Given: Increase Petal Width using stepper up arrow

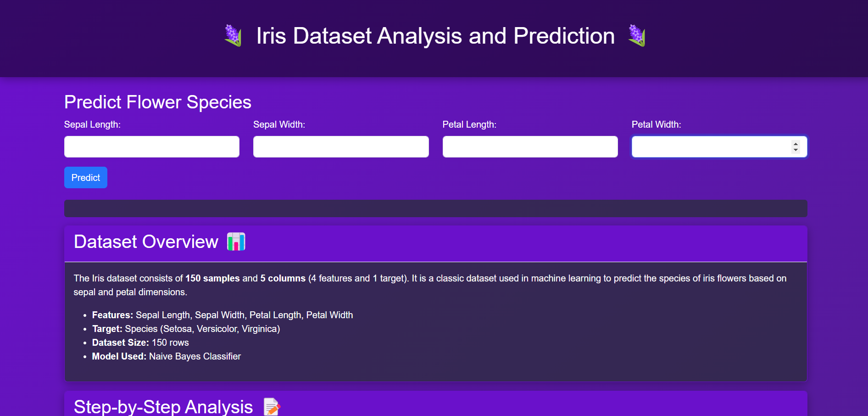Looking at the screenshot, I should 796,144.
